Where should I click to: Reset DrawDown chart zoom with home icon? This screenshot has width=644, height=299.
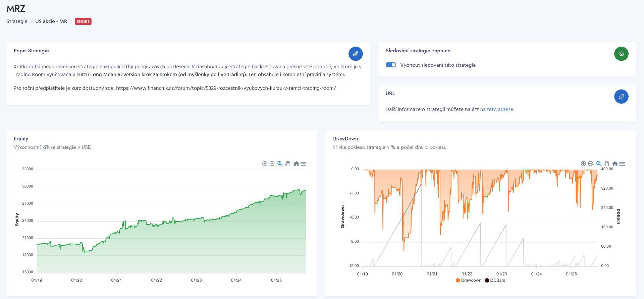click(614, 164)
